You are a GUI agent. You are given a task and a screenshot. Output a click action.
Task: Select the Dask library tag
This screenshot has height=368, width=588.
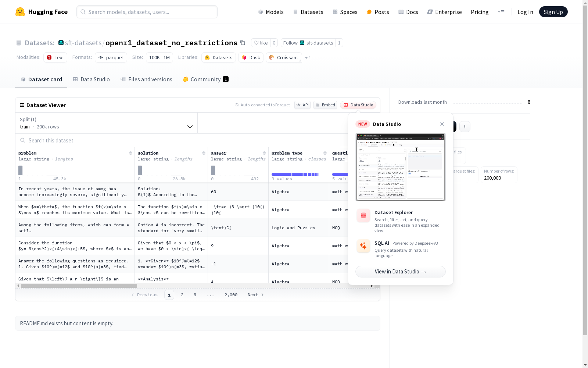(x=251, y=57)
